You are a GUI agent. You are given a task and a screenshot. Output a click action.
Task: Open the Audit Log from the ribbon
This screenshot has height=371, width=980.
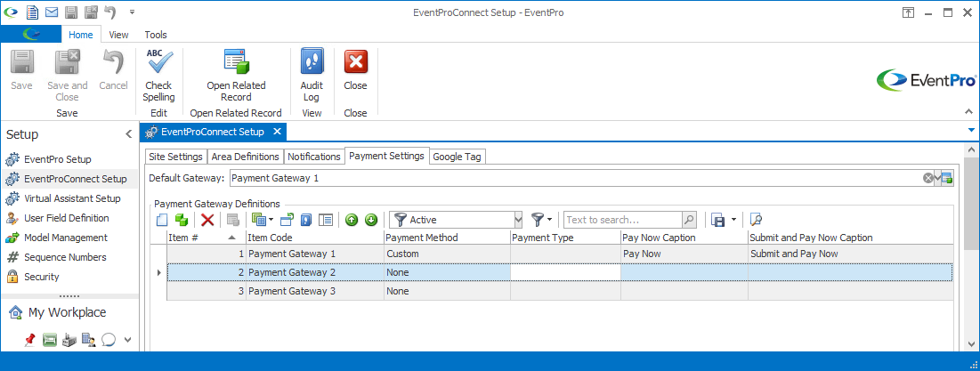(312, 75)
